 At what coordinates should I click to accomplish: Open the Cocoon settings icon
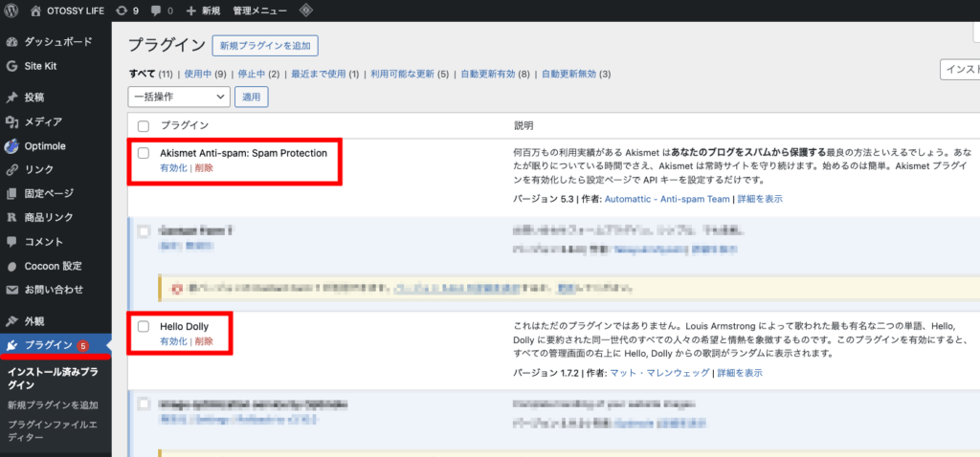click(11, 265)
